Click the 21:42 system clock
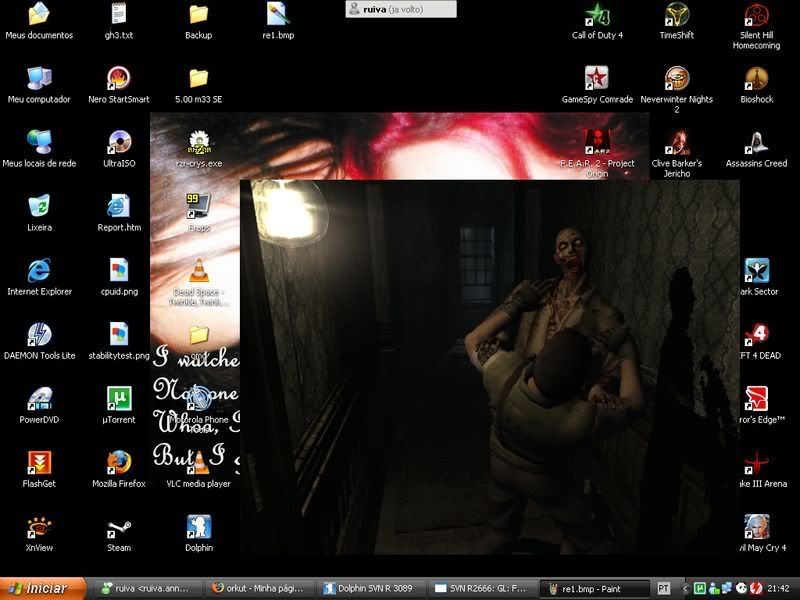 [x=779, y=588]
